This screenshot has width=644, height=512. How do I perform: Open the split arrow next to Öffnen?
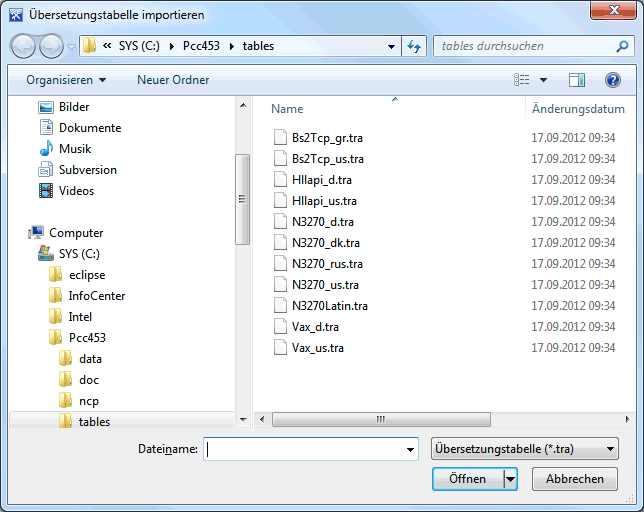tap(510, 479)
